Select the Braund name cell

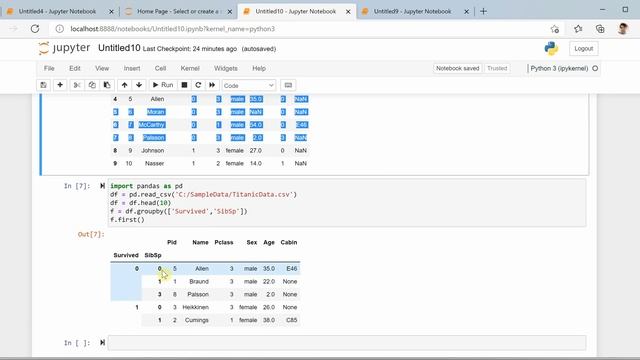click(199, 282)
